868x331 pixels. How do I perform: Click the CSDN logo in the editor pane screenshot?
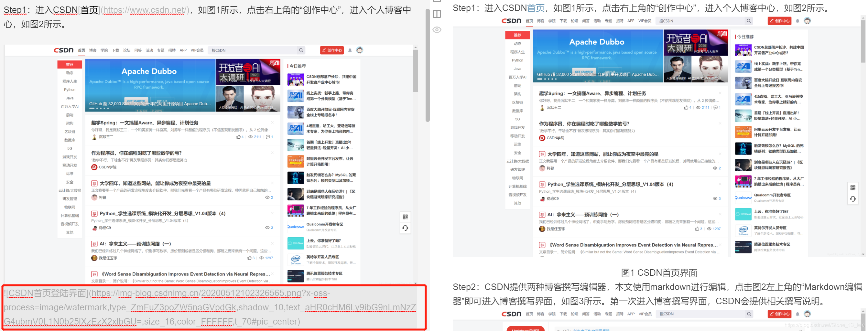click(x=63, y=50)
